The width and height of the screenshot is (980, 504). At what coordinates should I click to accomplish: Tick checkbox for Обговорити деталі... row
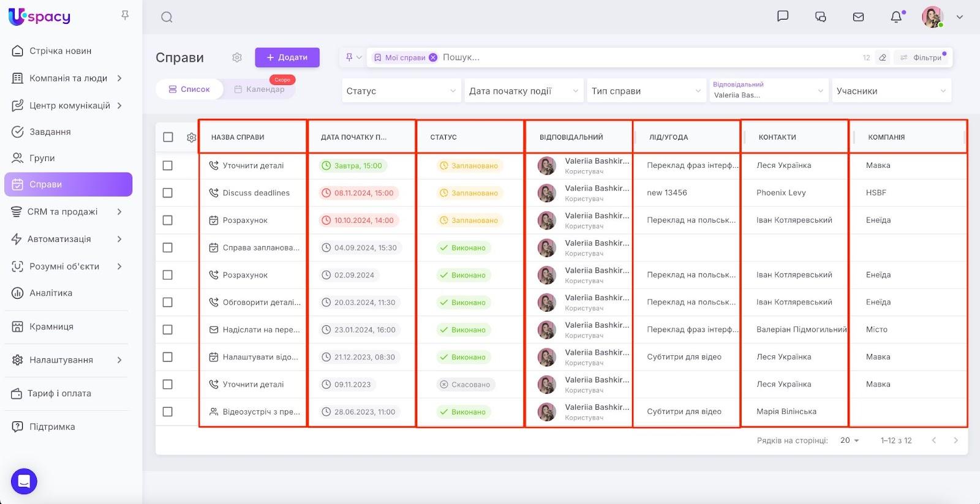click(168, 302)
